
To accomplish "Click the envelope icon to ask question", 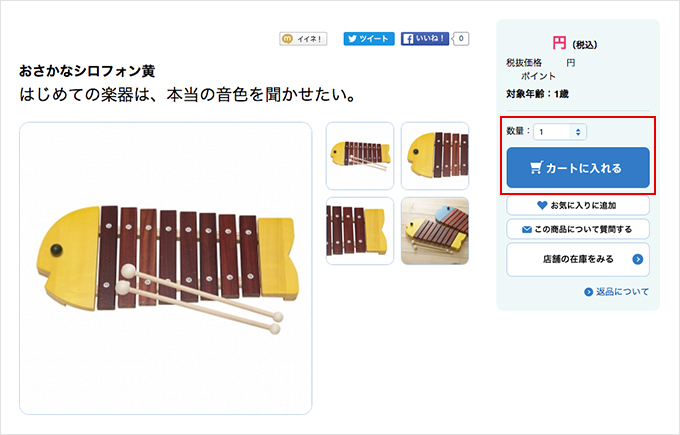I will tap(527, 229).
